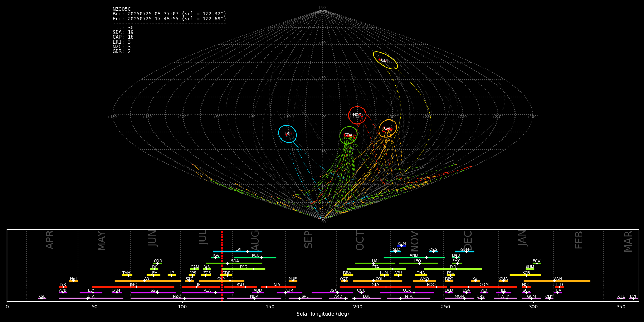The width and height of the screenshot is (644, 322).
Task: Click the 'ERI: 3' count in the legend
Action: 122,42
